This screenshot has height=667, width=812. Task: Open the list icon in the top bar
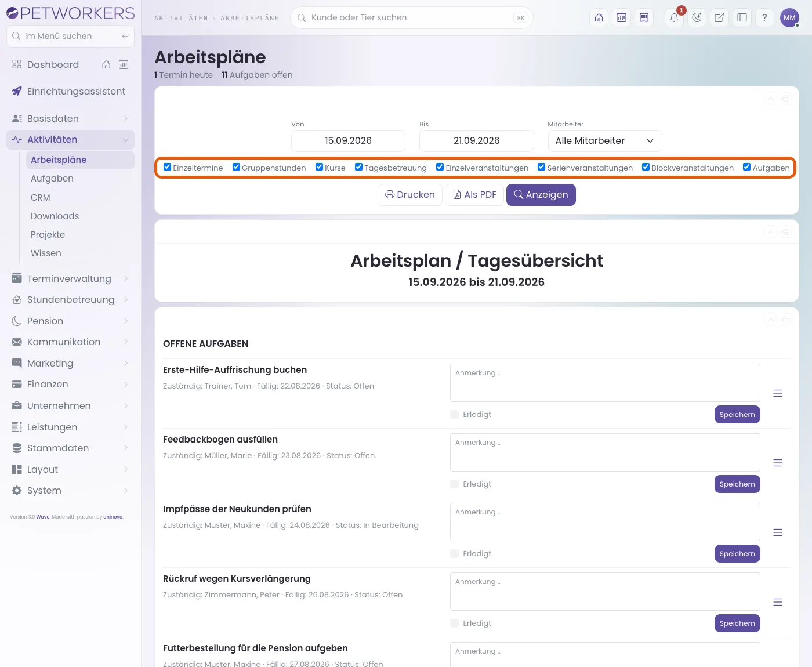pos(644,17)
